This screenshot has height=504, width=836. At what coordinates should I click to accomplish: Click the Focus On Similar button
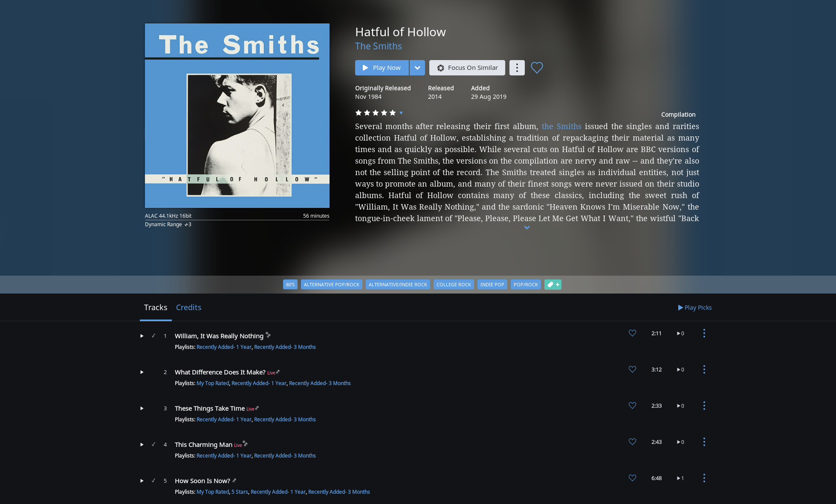467,68
